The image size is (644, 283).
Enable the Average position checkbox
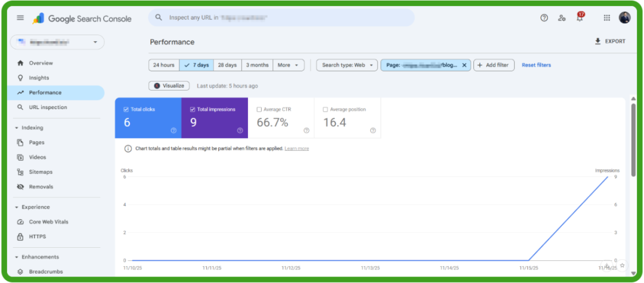(x=325, y=110)
